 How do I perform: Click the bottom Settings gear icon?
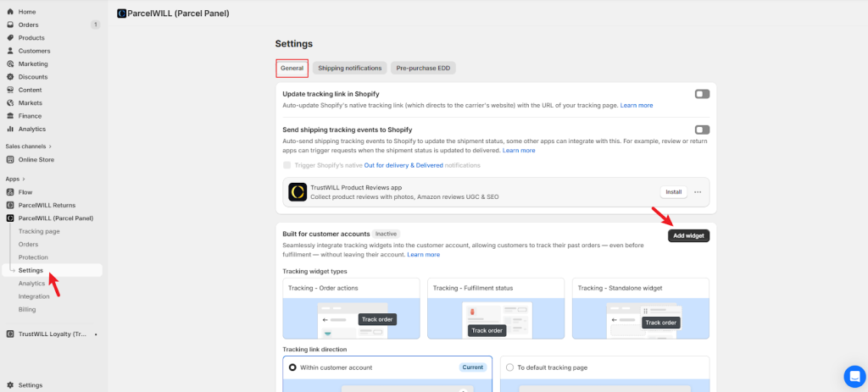(10, 385)
